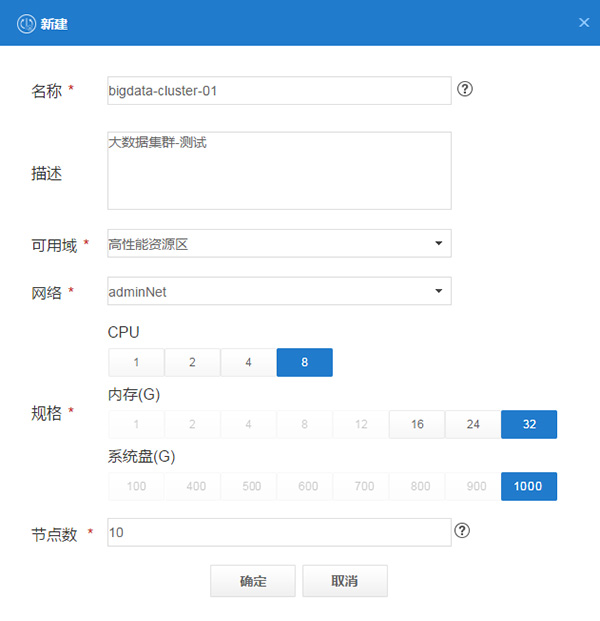Focus the 节点数 node count field
Screen dimensions: 600x621
point(279,532)
